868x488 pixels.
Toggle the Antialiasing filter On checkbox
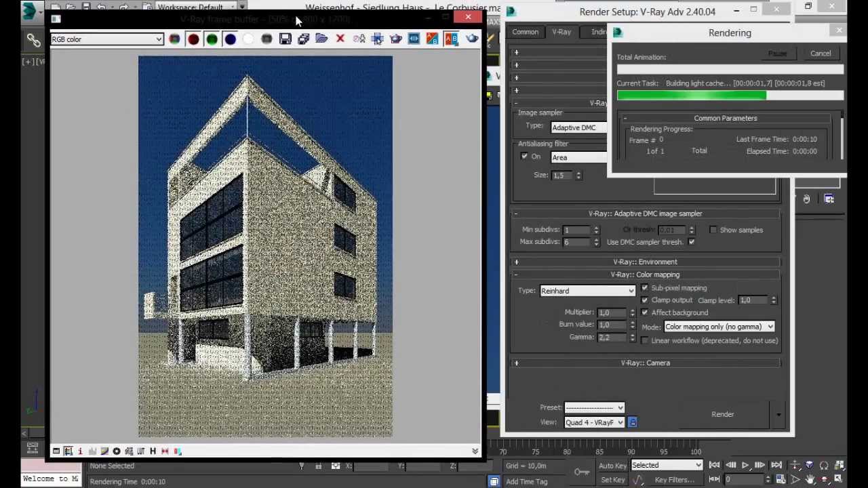tap(524, 157)
